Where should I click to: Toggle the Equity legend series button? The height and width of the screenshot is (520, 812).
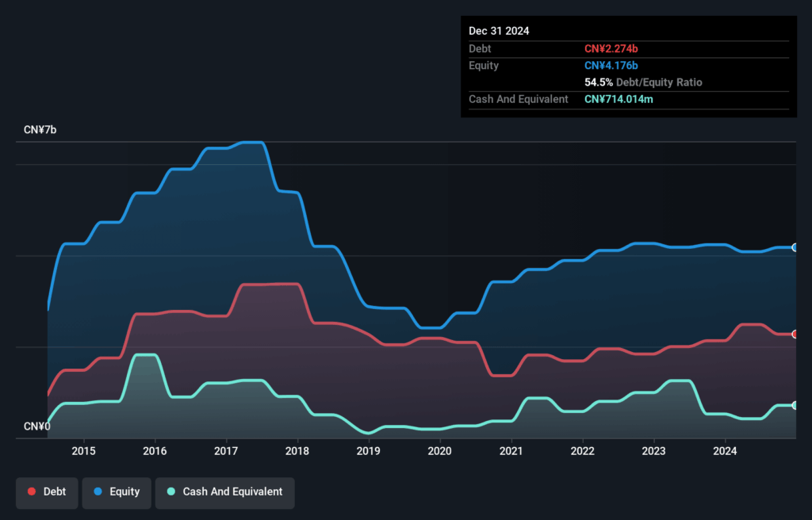point(117,492)
